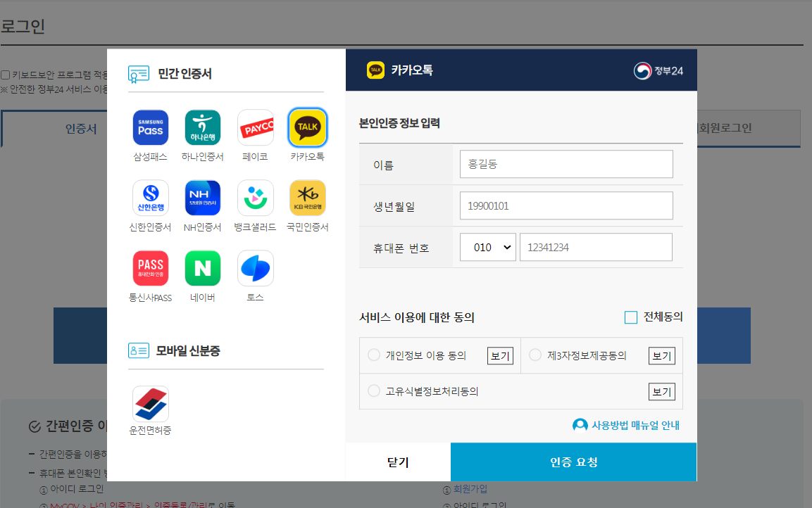The height and width of the screenshot is (508, 812).
Task: Click the 뱅크샐러드 label text
Action: (256, 227)
